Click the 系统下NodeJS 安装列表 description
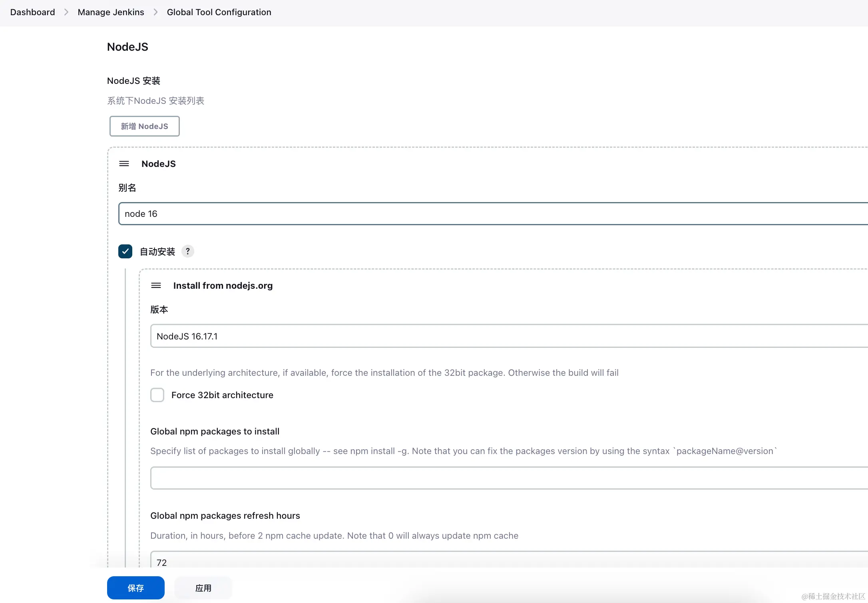The width and height of the screenshot is (868, 603). [155, 101]
